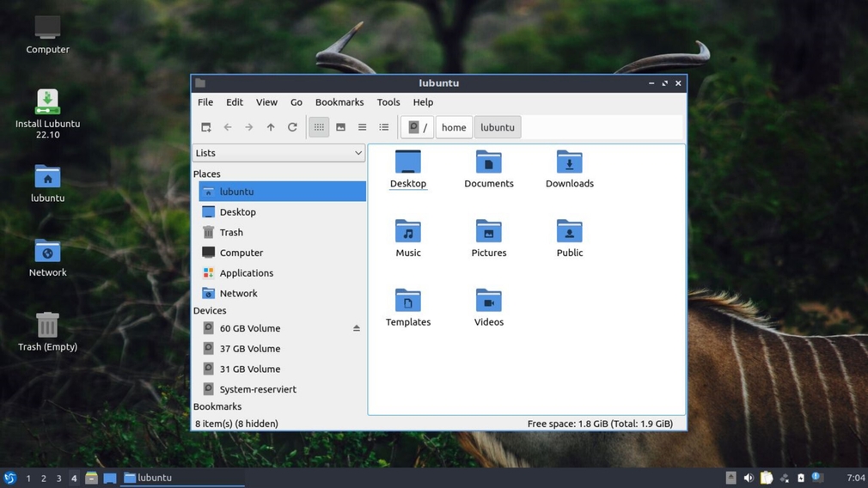Select the Computer desktop icon
868x488 pixels.
pyautogui.click(x=47, y=34)
